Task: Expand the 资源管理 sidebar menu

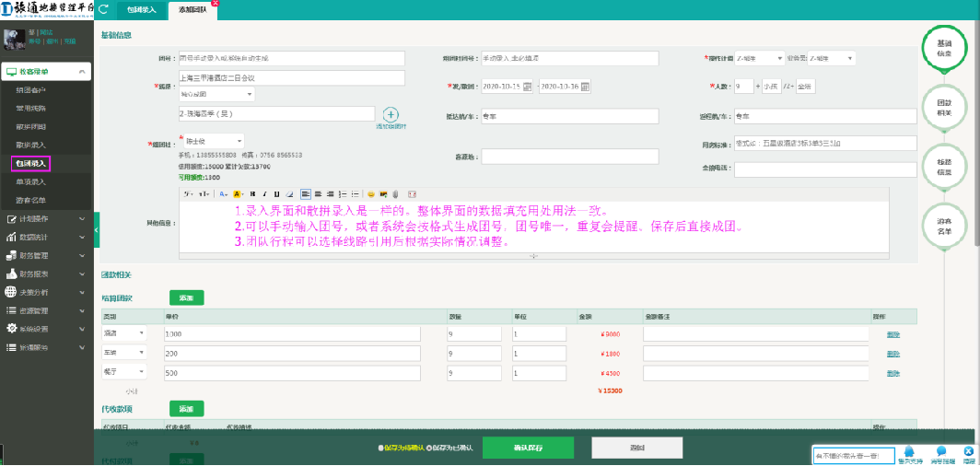Action: click(x=46, y=310)
